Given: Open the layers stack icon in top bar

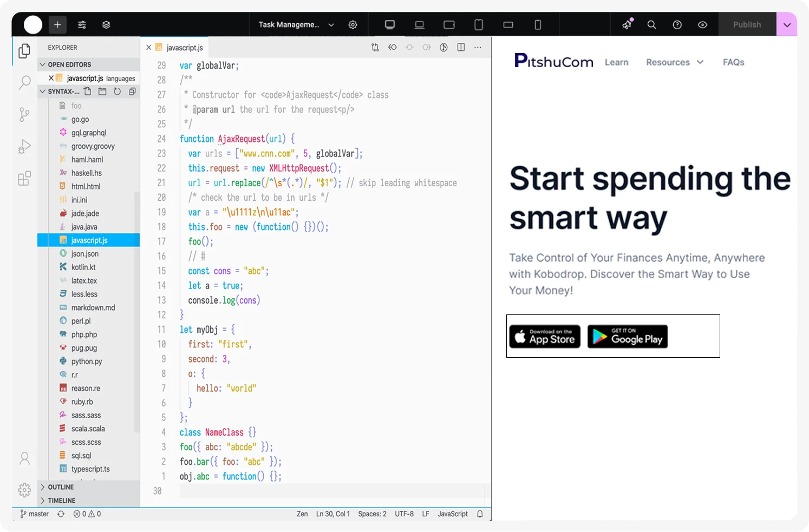Looking at the screenshot, I should pyautogui.click(x=106, y=24).
